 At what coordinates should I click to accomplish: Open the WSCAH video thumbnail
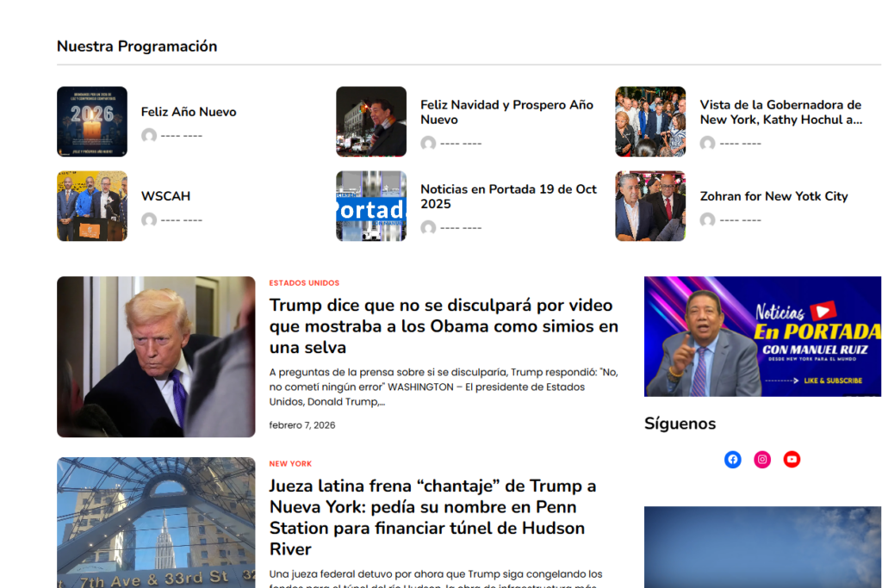[92, 206]
